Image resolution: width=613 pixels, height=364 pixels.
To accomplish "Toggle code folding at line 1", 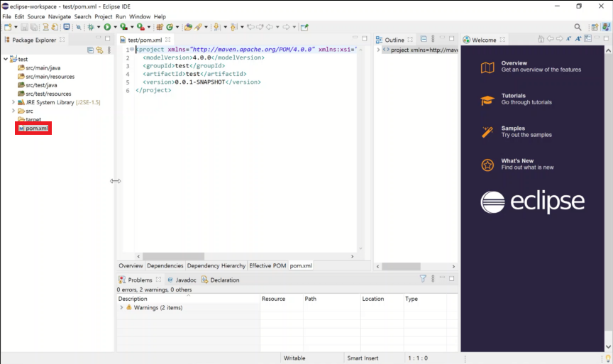I will [132, 49].
